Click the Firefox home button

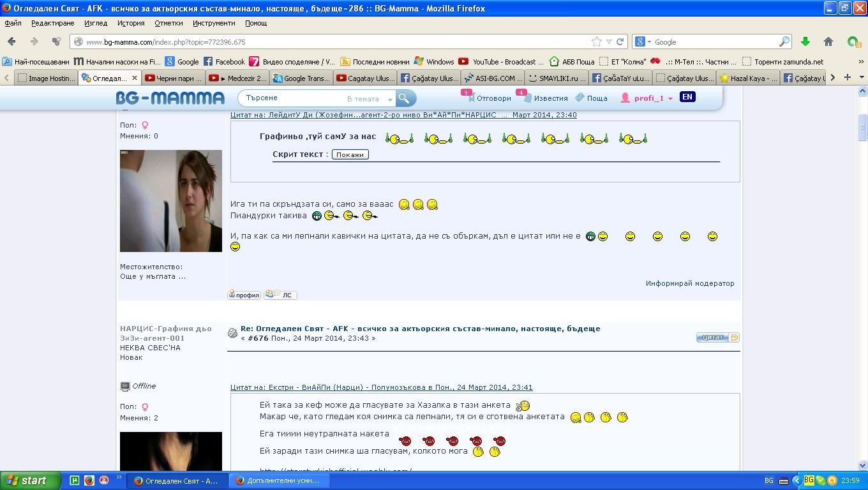click(x=828, y=41)
